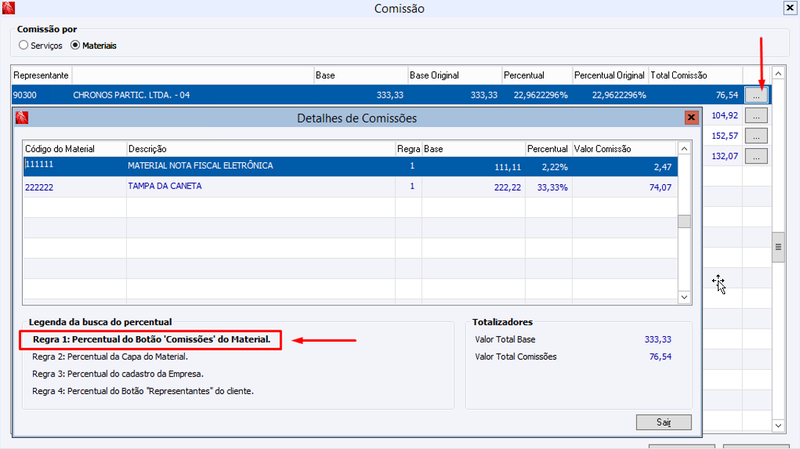Click Regra 3 cadastro da Empresa legend
800x449 pixels.
point(118,375)
